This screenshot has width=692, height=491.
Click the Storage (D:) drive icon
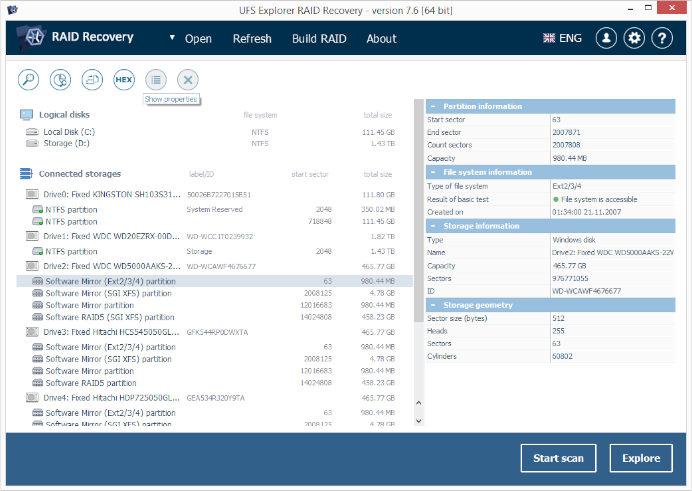32,143
